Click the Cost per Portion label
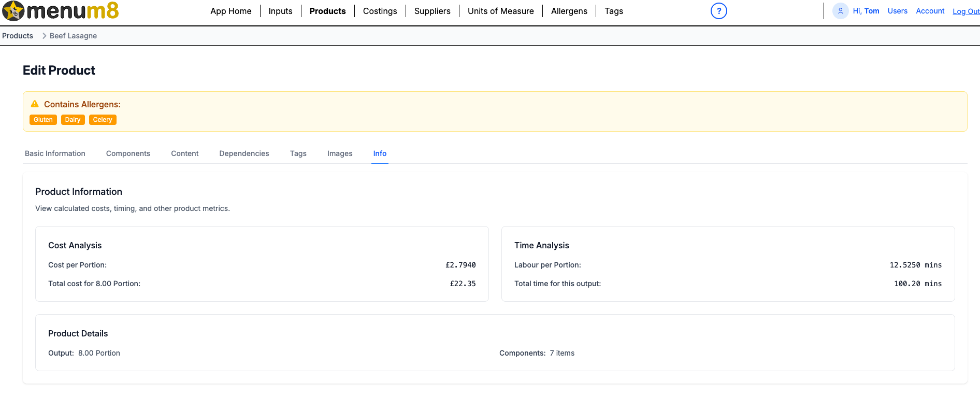Viewport: 980px width, 395px height. (x=77, y=265)
